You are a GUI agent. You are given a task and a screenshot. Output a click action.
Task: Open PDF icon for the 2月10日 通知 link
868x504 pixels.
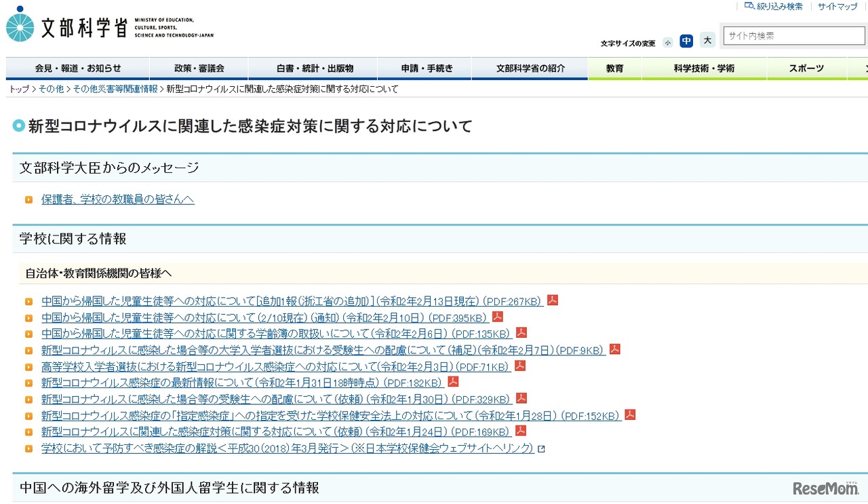coord(497,317)
